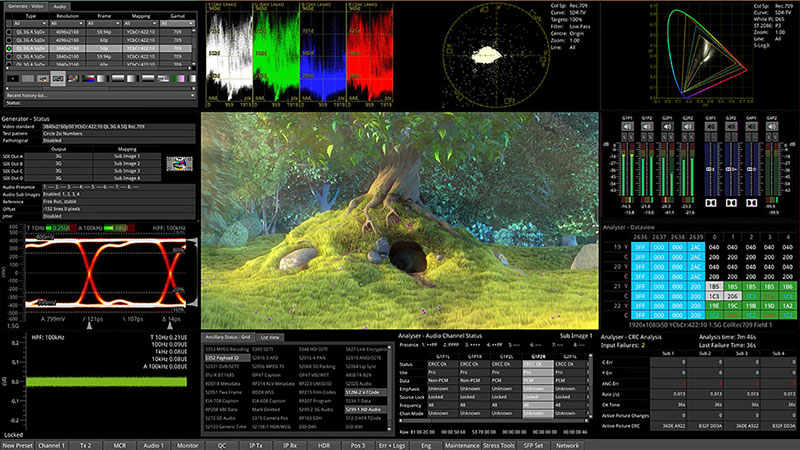The height and width of the screenshot is (450, 800).
Task: Click the G4P2 speaker icon
Action: [773, 127]
